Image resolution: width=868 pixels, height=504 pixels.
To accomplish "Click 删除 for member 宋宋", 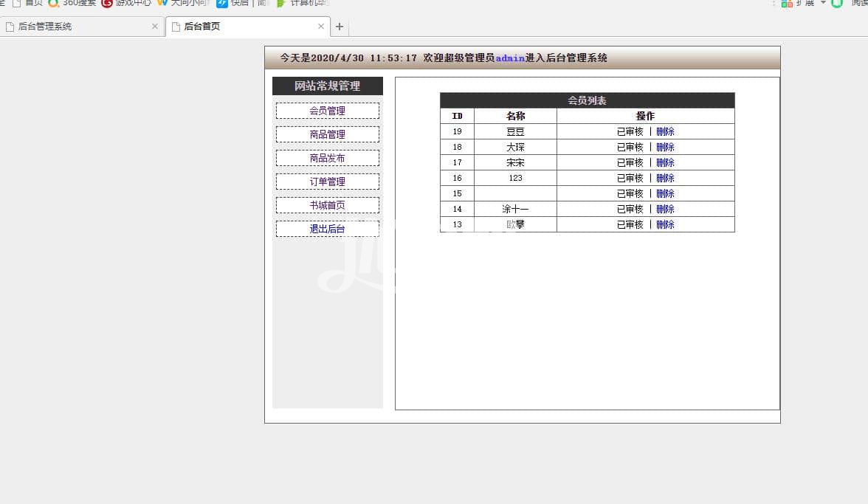I will pyautogui.click(x=665, y=162).
